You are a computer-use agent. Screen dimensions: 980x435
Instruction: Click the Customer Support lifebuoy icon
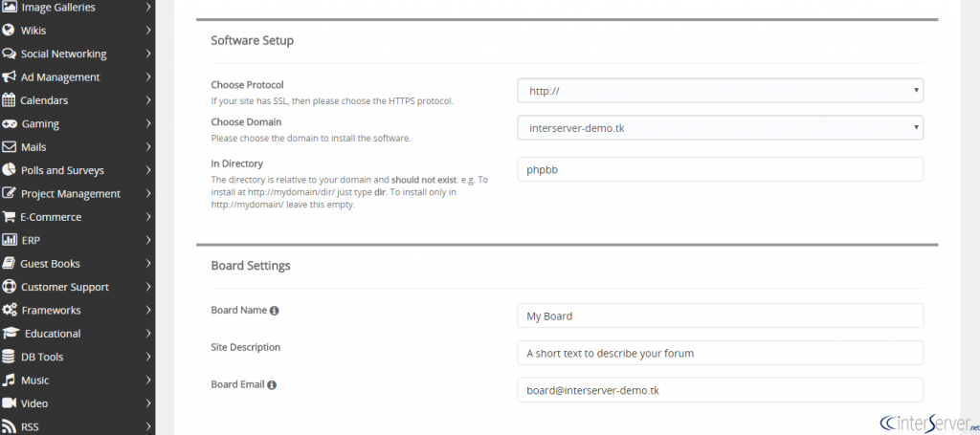click(x=9, y=287)
